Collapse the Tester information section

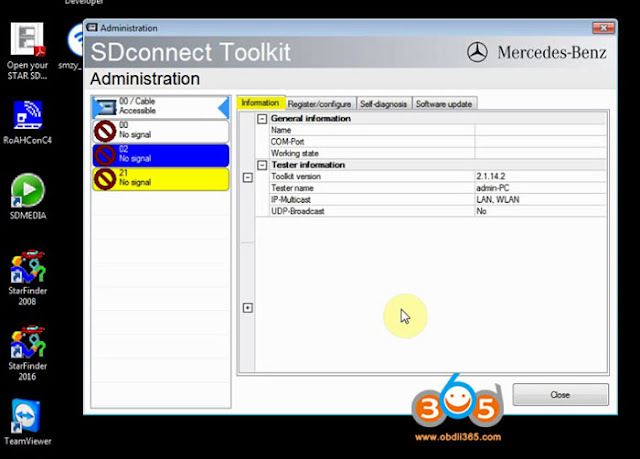click(262, 165)
